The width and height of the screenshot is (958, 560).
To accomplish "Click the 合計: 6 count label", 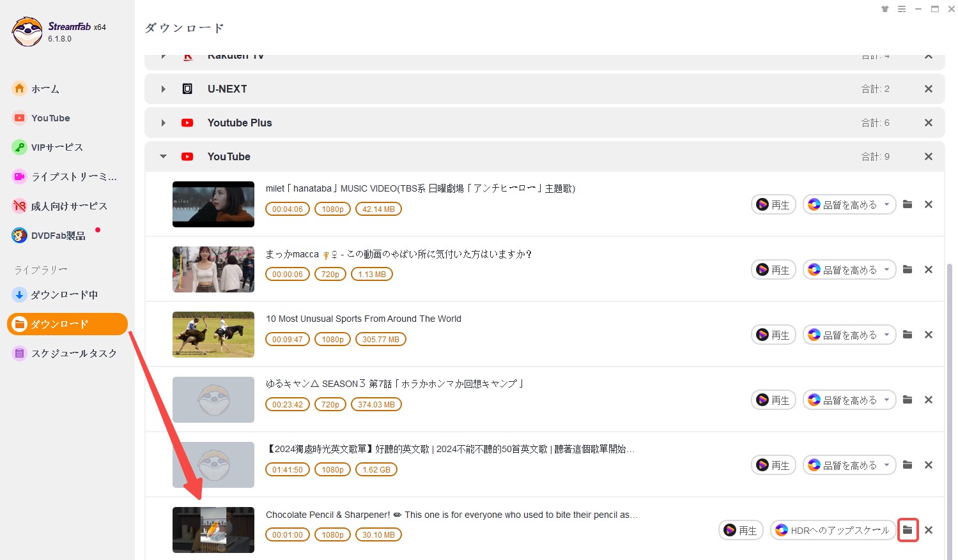I will point(875,123).
